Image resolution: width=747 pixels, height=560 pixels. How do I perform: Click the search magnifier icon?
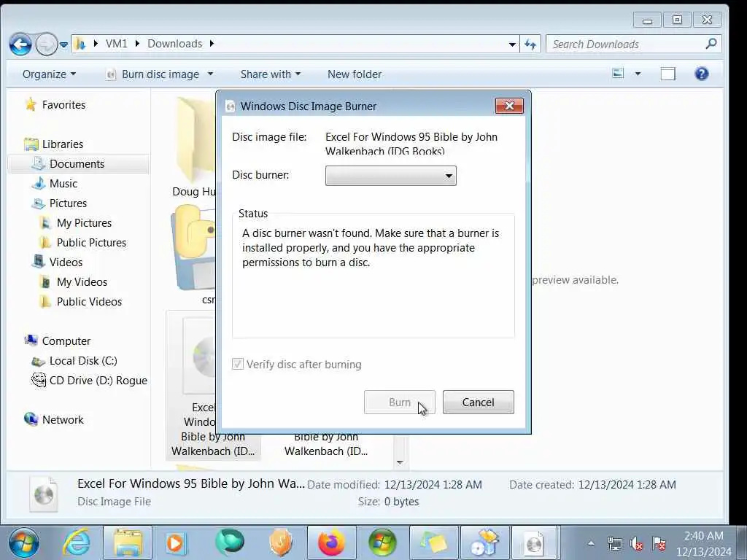pos(711,44)
